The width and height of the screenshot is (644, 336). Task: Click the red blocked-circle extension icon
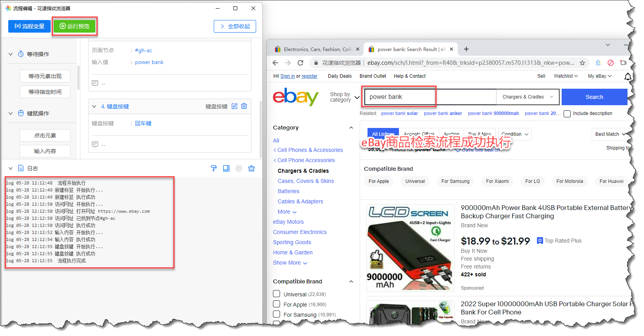611,63
